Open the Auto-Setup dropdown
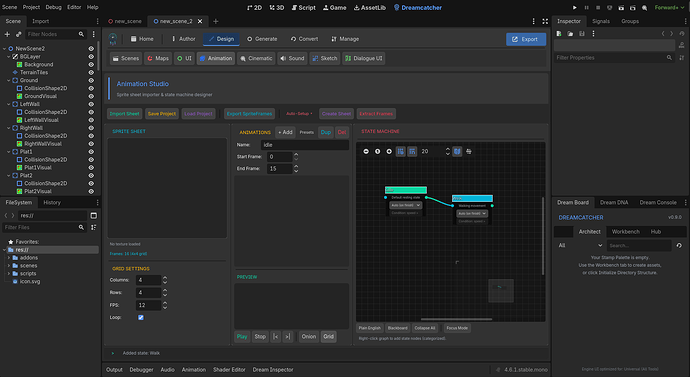690x377 pixels. 299,113
